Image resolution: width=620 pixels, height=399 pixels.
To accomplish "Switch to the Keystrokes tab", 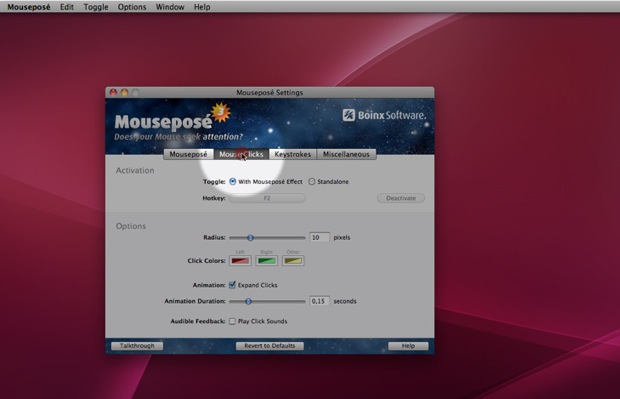I will coord(293,154).
